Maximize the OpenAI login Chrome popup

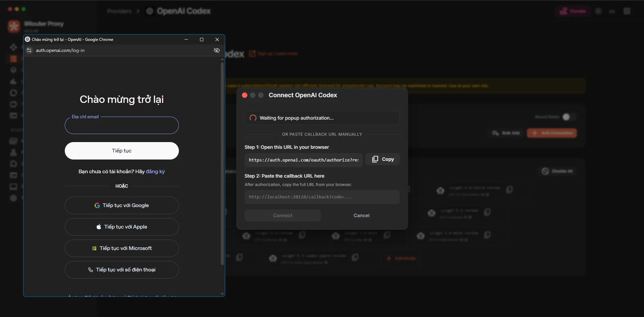click(x=202, y=39)
